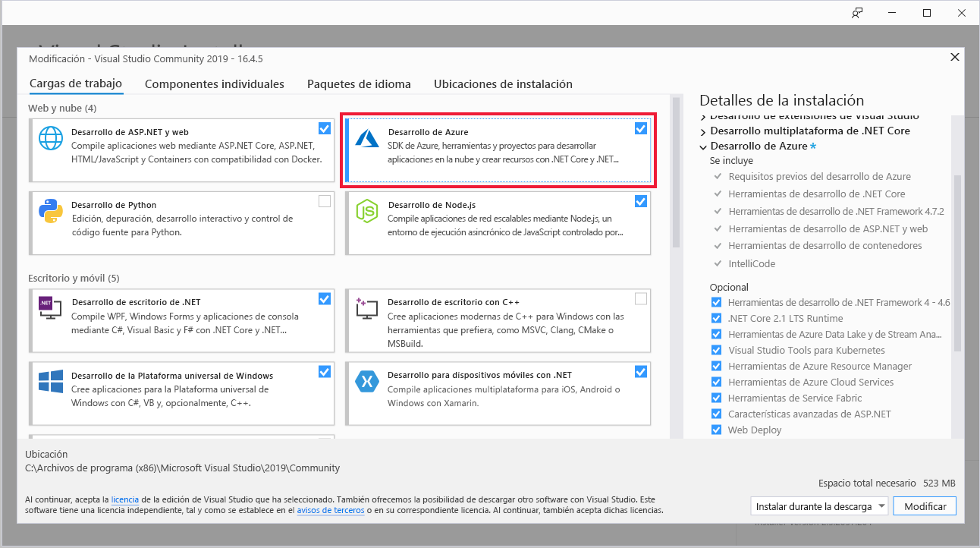Viewport: 980px width, 548px height.
Task: Click the 'Escritorio y móvil (5)' heading
Action: (74, 278)
